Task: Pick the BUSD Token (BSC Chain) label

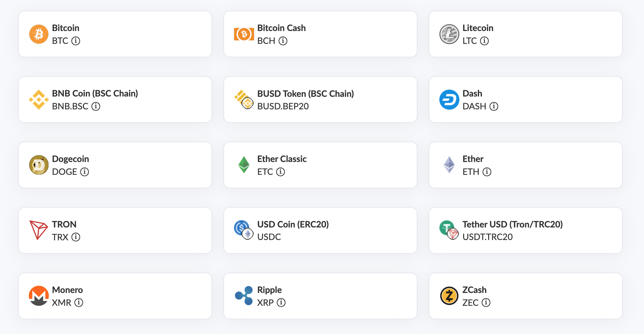Action: point(305,94)
